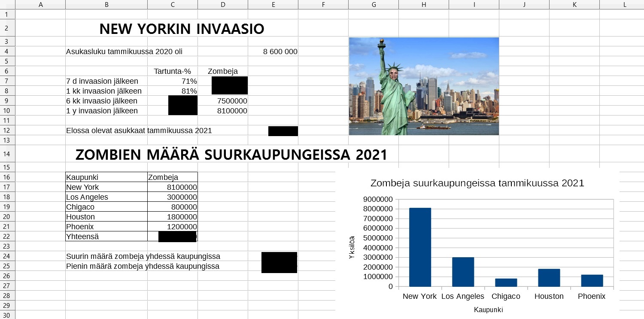Select the Los Angeles bar in the chart

463,272
